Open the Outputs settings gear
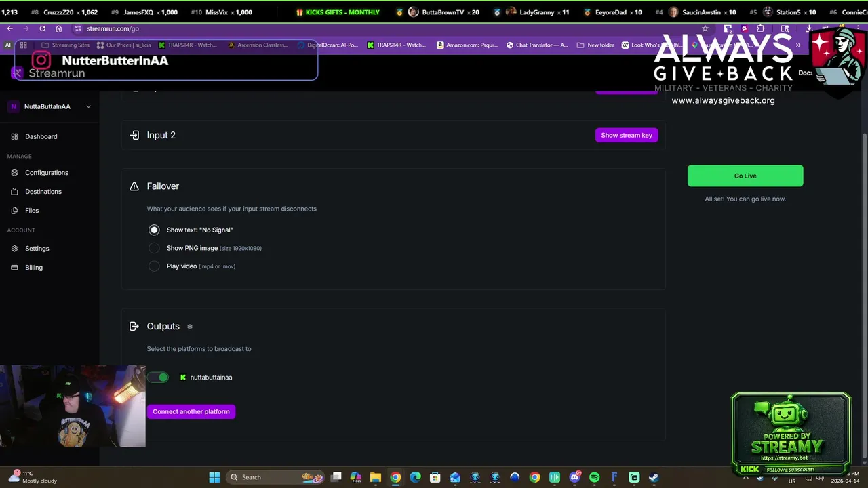The height and width of the screenshot is (488, 868). (190, 327)
